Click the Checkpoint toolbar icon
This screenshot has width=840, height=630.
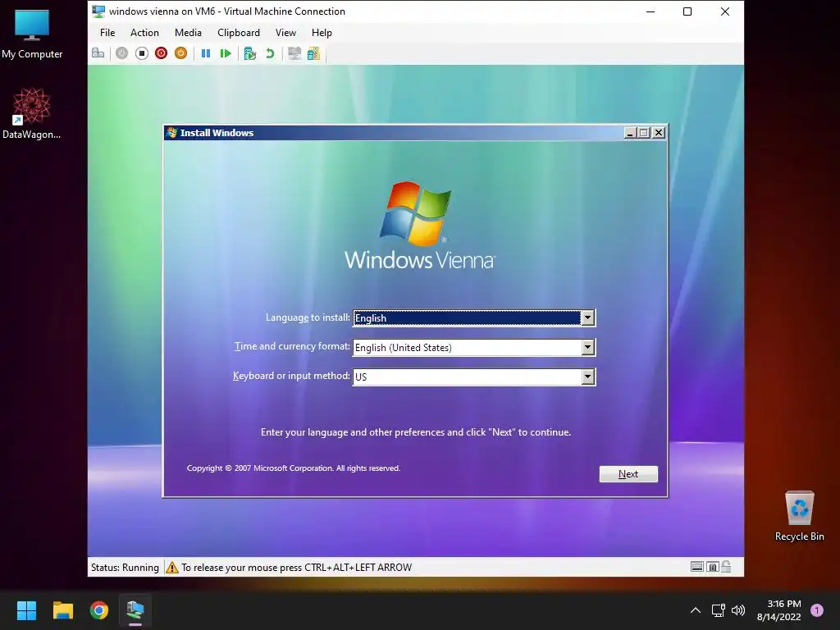pos(249,53)
